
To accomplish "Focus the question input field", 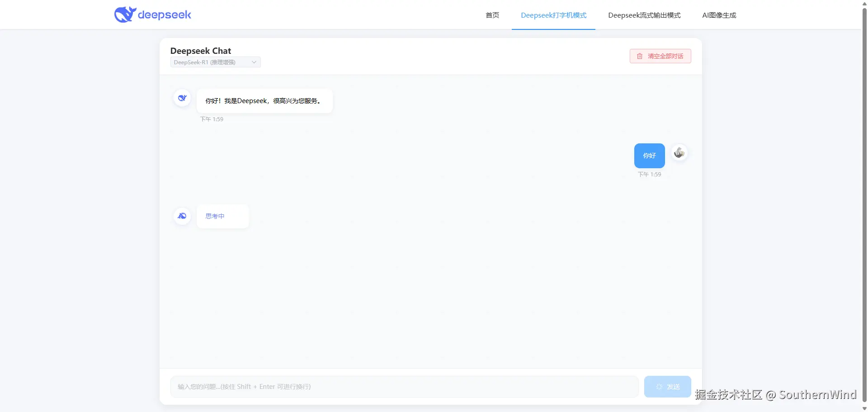I will pyautogui.click(x=404, y=387).
